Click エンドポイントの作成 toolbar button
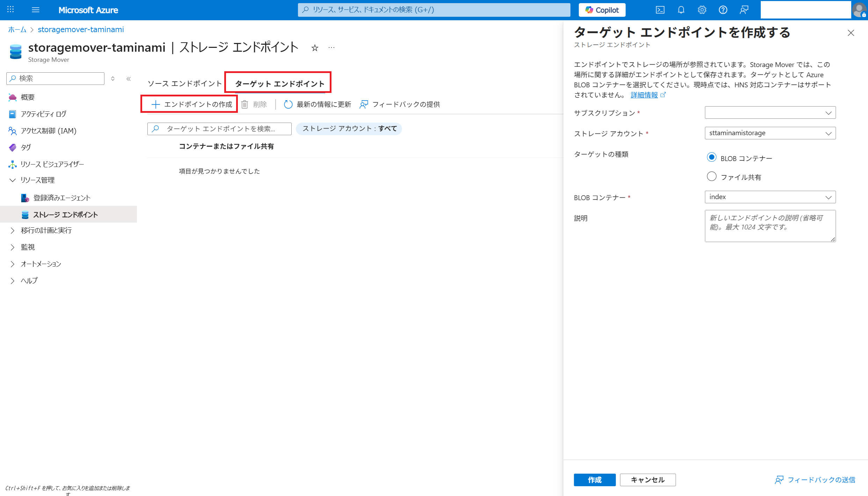Image resolution: width=868 pixels, height=496 pixels. pos(191,104)
